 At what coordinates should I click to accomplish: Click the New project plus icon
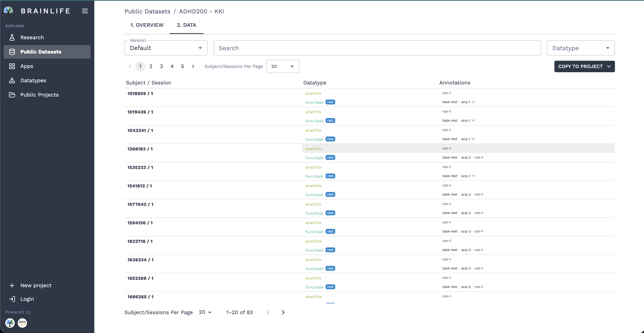(x=12, y=285)
